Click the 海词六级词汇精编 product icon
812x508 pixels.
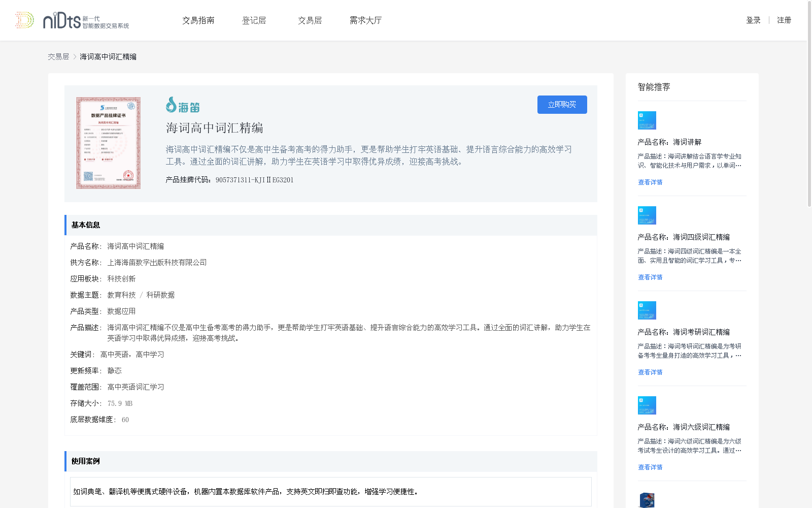[x=647, y=405]
